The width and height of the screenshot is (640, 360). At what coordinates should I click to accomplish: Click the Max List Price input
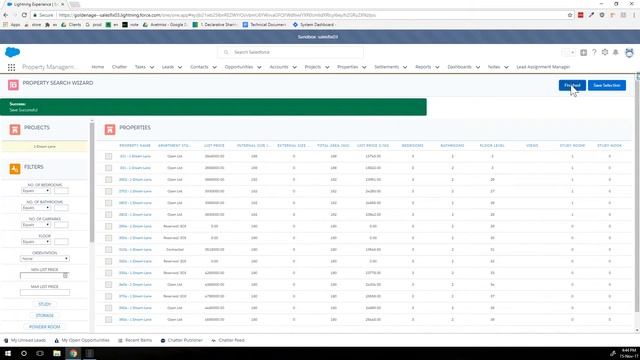click(44, 293)
